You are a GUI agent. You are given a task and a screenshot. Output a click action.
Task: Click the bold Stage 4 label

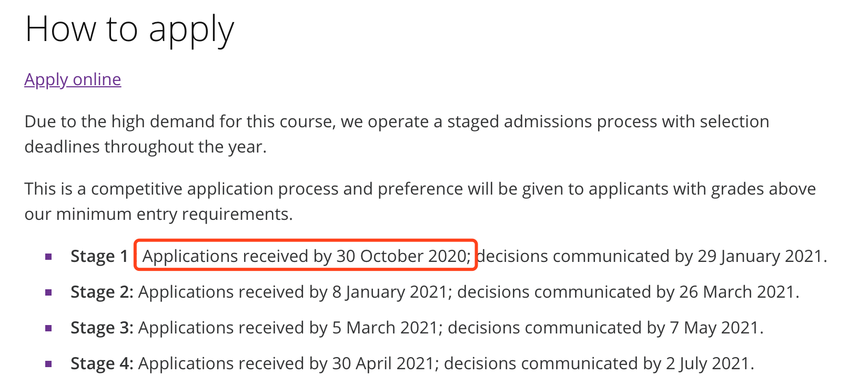click(x=102, y=363)
